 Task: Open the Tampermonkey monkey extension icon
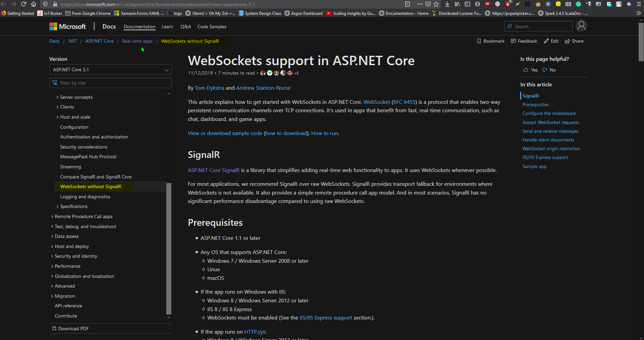click(x=538, y=4)
